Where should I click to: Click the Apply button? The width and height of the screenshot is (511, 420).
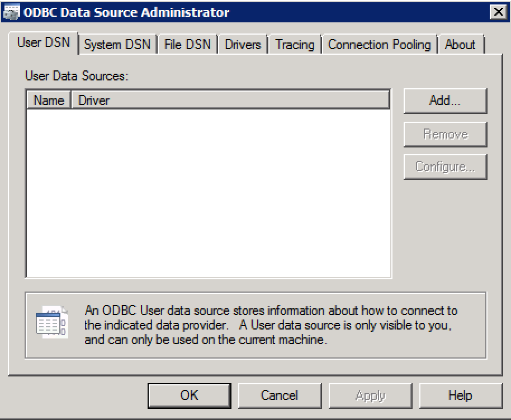click(370, 395)
